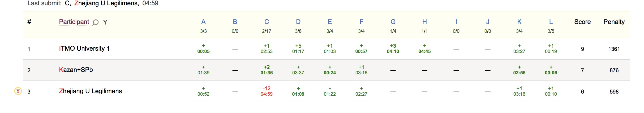This screenshot has height=113, width=644.
Task: Click ITMO's 04:45 result for problem H
Action: 424,49
